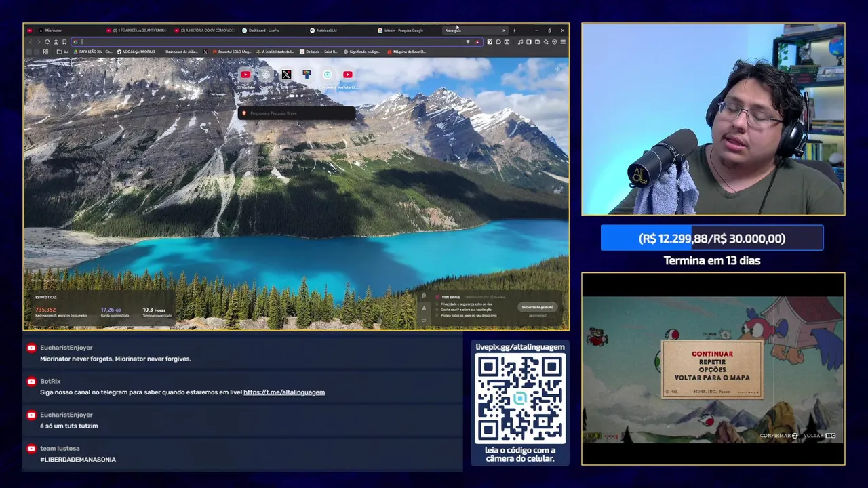The width and height of the screenshot is (868, 488).
Task: Open the 'Dashboard de Afilia...' bookmark
Action: point(181,52)
